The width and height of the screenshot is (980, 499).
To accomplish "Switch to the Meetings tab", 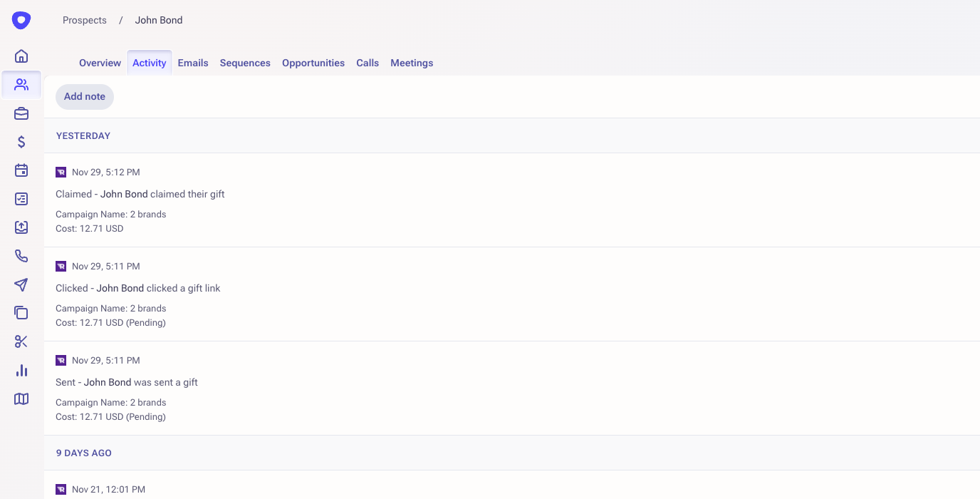I will [x=412, y=63].
